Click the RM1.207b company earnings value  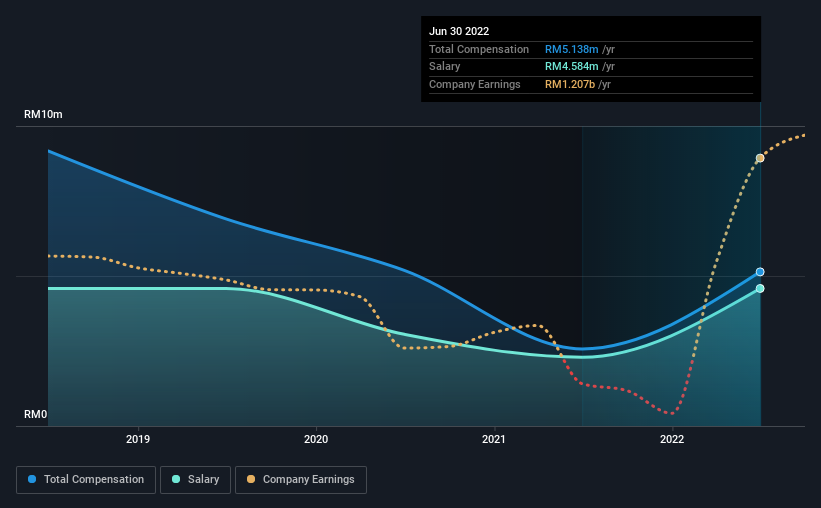pos(570,84)
